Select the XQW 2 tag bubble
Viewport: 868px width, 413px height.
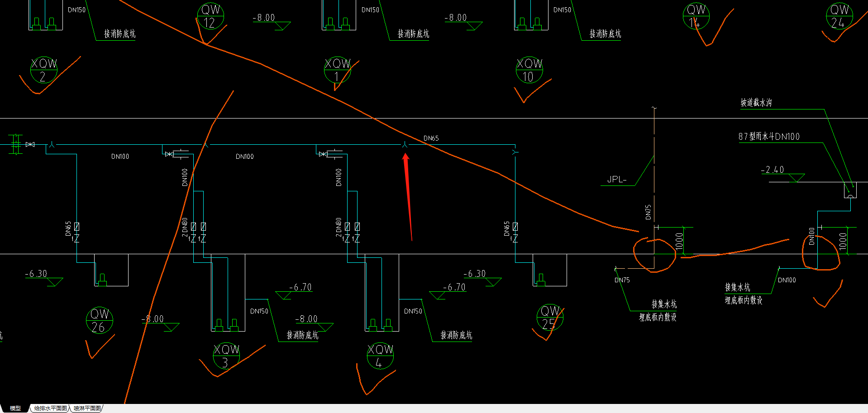click(44, 70)
